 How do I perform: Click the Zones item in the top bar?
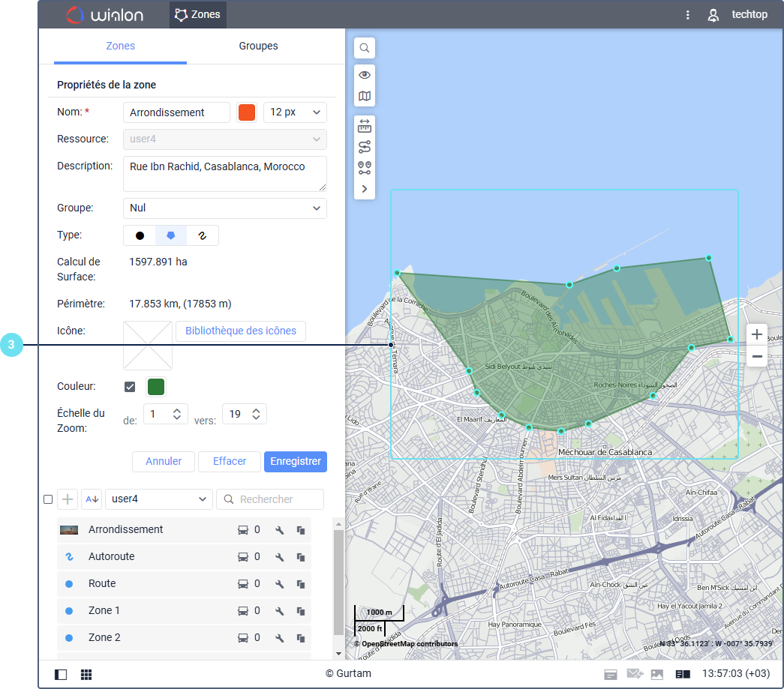coord(197,14)
